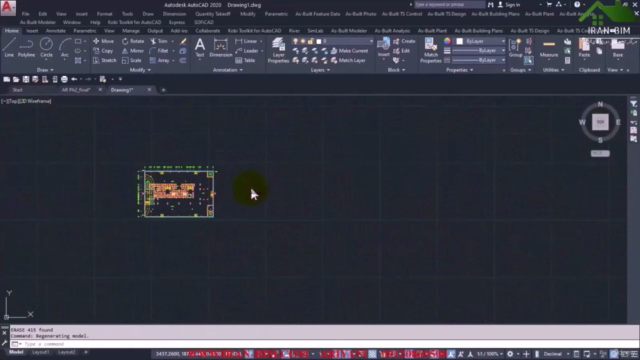
Task: Open the Format menu
Action: click(x=104, y=14)
